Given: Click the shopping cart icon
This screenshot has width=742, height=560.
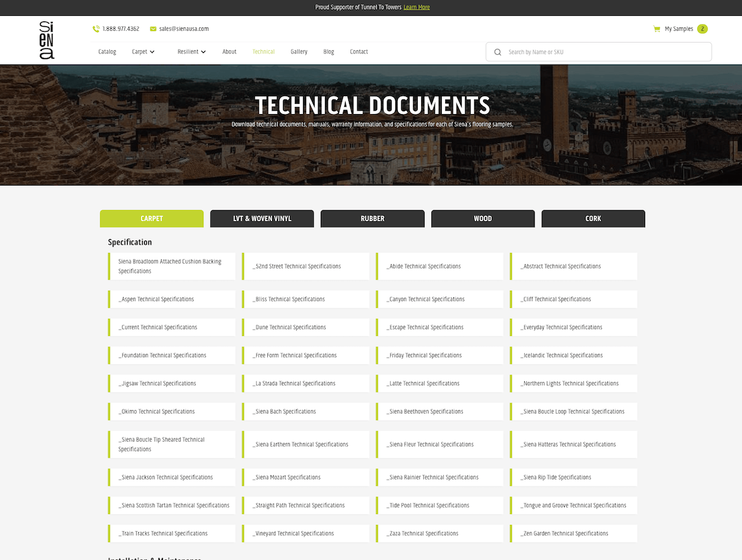Looking at the screenshot, I should click(657, 29).
